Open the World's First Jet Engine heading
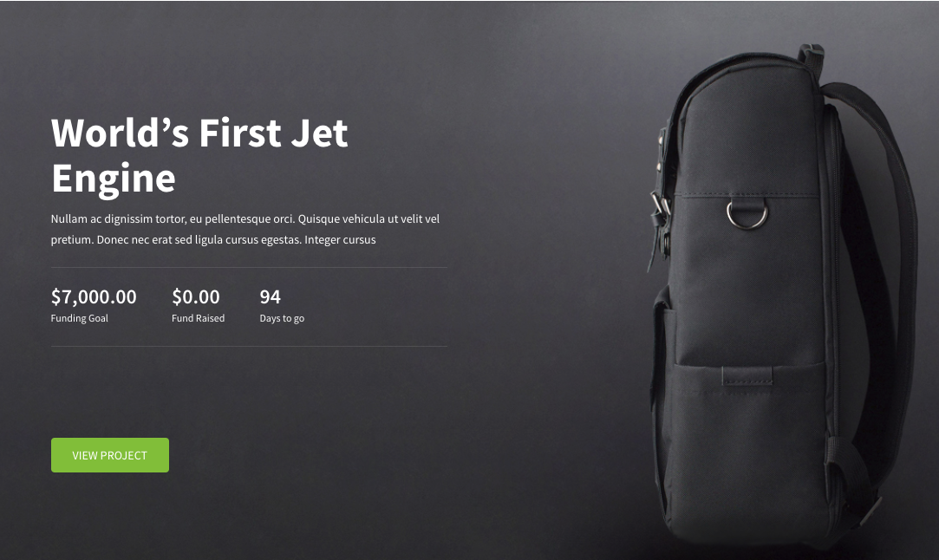This screenshot has width=939, height=560. coord(199,155)
